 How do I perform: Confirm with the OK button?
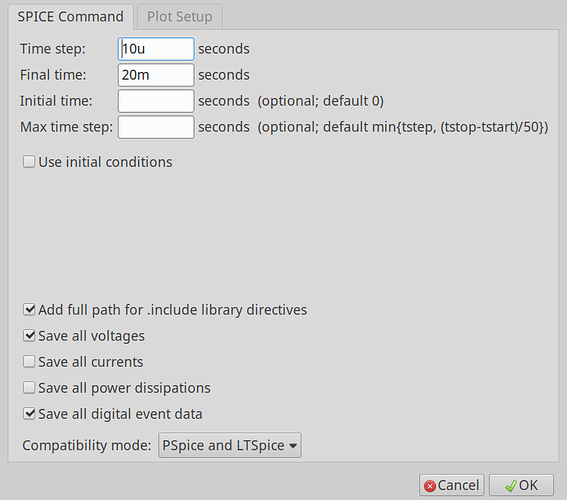pos(521,485)
